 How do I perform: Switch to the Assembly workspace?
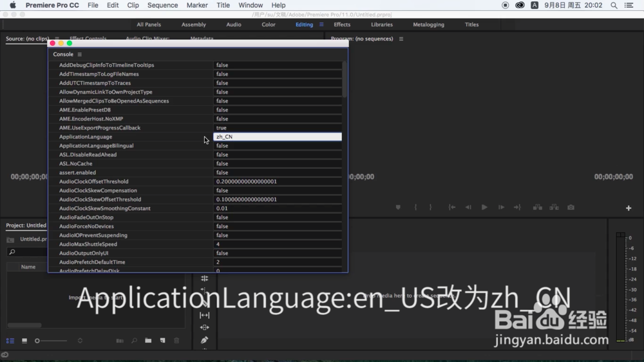[x=193, y=24]
